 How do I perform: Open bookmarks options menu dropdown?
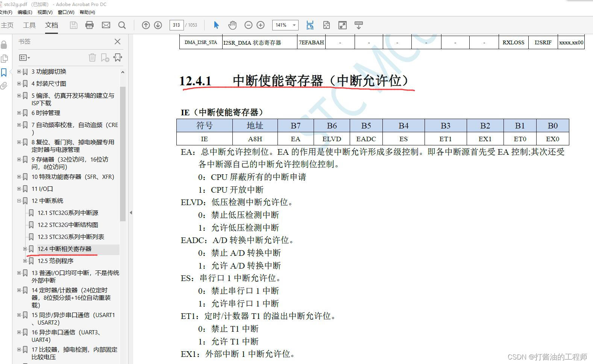point(24,57)
